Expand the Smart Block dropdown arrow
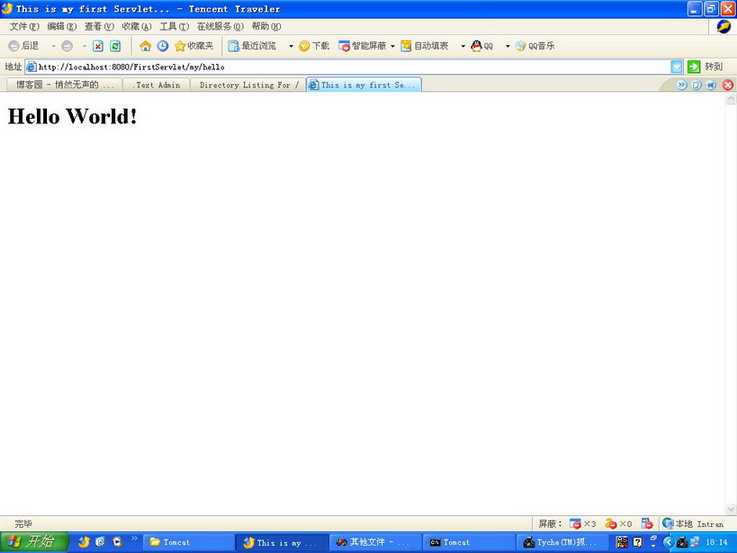The height and width of the screenshot is (553, 737). (x=392, y=46)
